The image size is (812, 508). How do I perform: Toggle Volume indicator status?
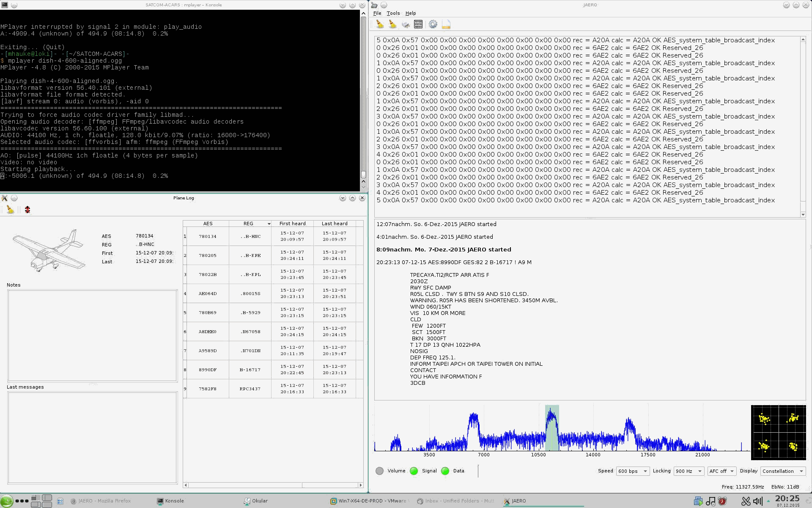(380, 471)
